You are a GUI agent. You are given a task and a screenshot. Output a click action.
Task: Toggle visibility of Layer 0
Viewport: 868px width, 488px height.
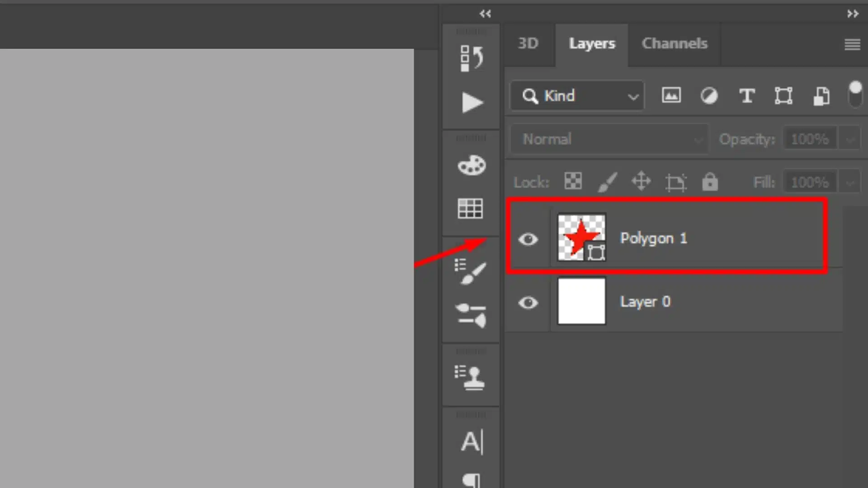[527, 301]
